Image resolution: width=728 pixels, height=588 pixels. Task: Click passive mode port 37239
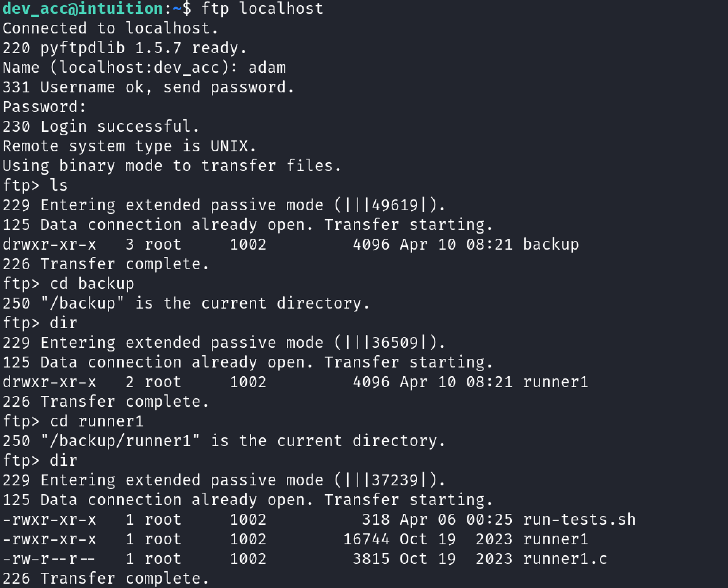(x=395, y=480)
